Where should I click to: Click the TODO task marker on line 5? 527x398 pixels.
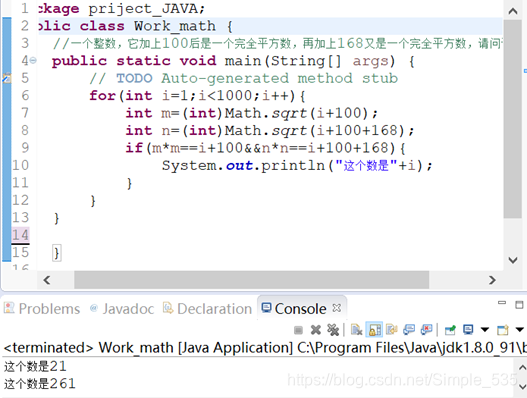pos(7,78)
